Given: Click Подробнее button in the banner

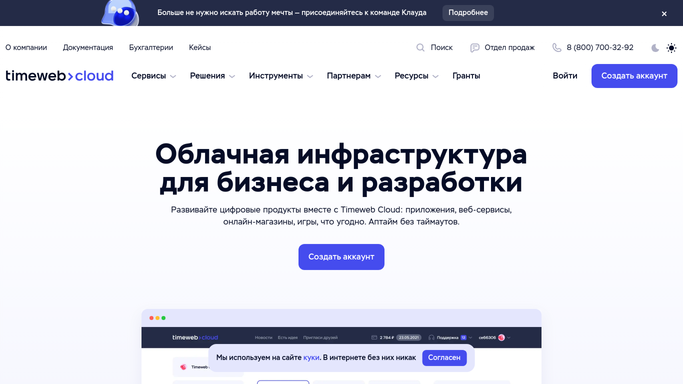Looking at the screenshot, I should pos(468,13).
